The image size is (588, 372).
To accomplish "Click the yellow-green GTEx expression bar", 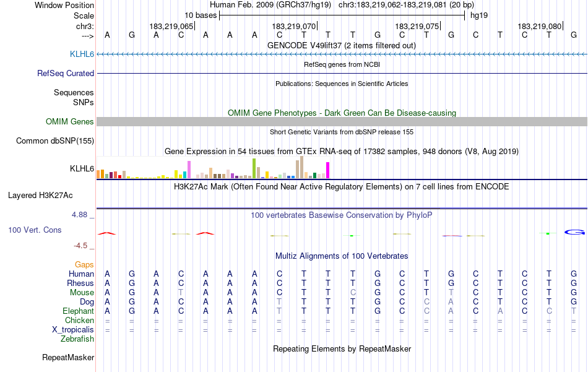I will point(254,168).
